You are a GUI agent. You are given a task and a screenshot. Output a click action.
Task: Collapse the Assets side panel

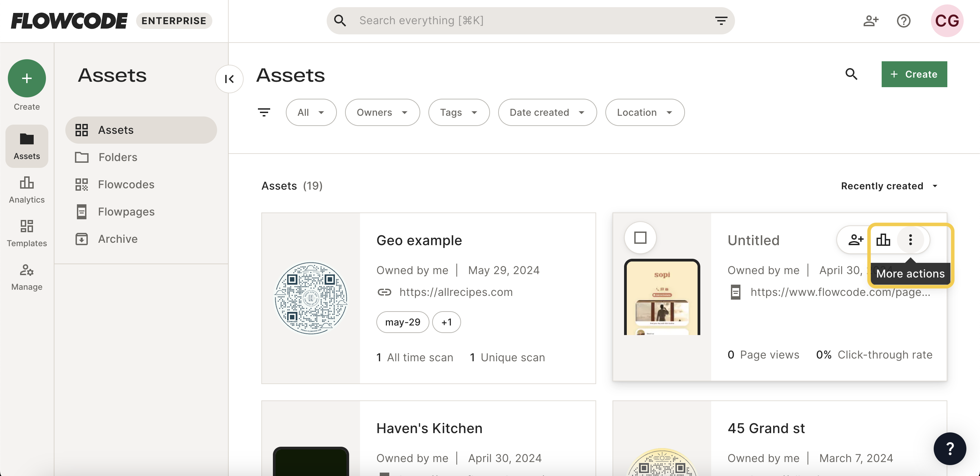229,79
